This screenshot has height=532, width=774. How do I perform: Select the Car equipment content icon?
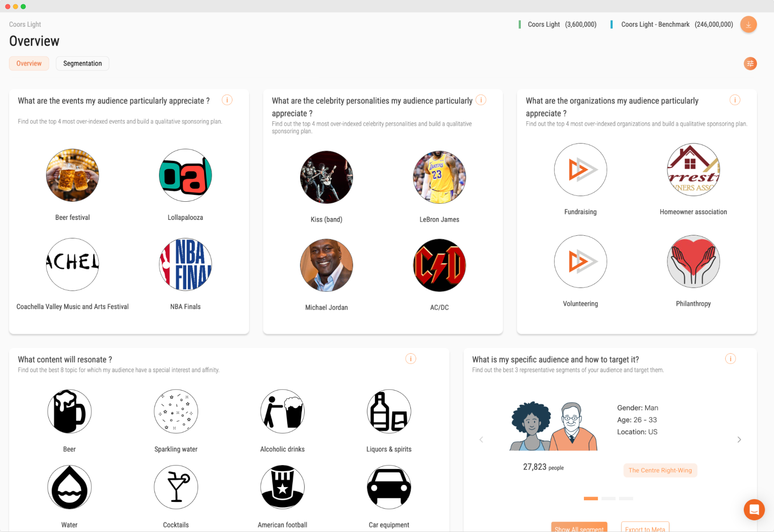[x=388, y=486]
